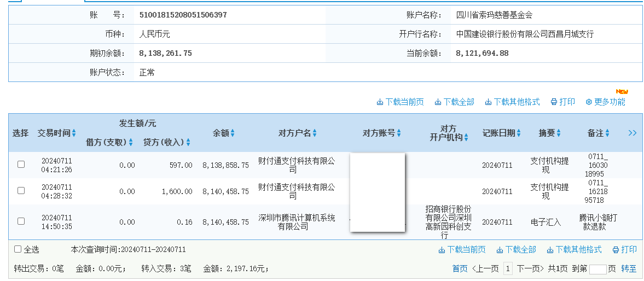Viewport: 644px width, 281px height.
Task: Check the 04:28:32 transaction row checkbox
Action: 21,190
